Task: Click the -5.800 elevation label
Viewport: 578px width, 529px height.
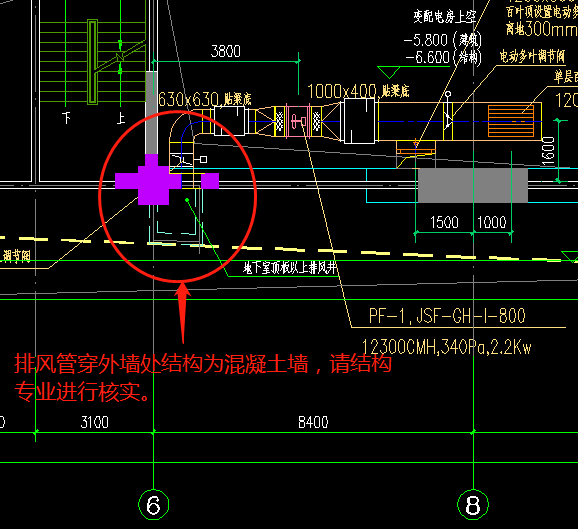Action: point(426,40)
